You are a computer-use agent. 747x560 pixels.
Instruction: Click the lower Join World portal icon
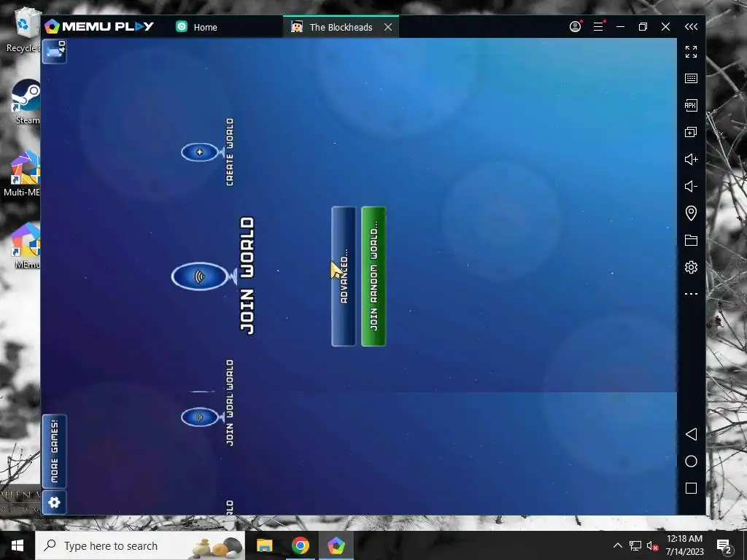200,417
